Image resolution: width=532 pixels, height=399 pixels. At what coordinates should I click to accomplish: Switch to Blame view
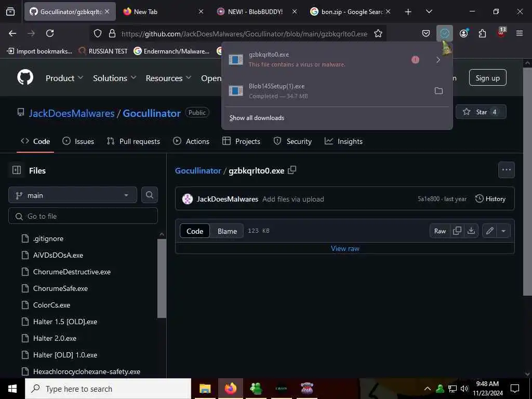[x=227, y=231]
